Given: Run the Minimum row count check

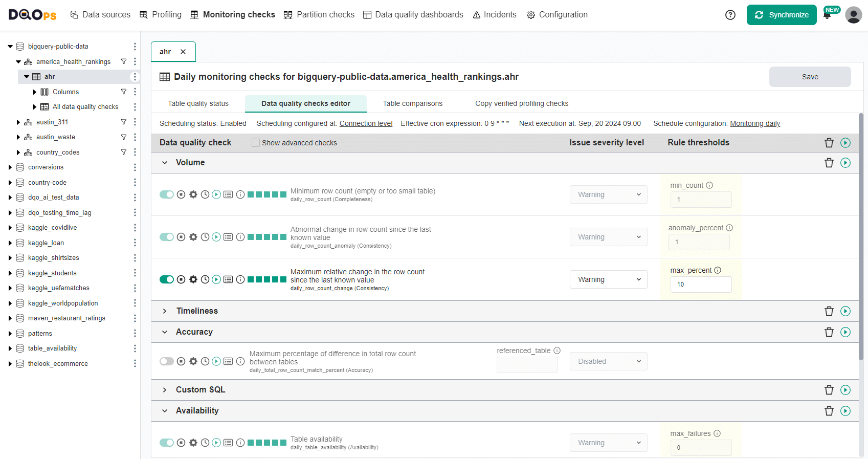Looking at the screenshot, I should coord(216,194).
